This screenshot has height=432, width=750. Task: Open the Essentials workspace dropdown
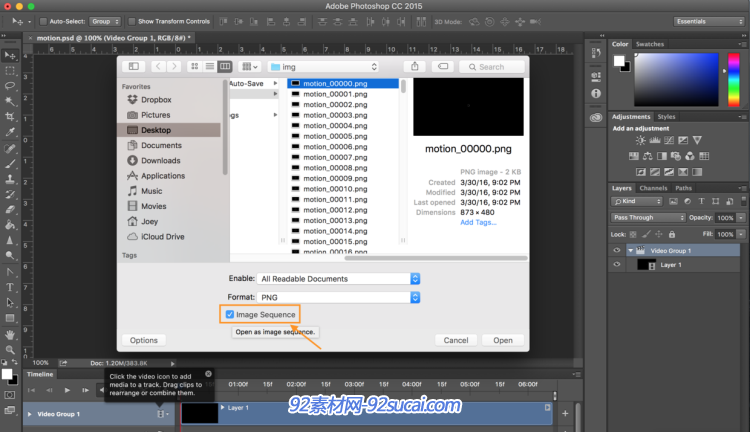(709, 22)
